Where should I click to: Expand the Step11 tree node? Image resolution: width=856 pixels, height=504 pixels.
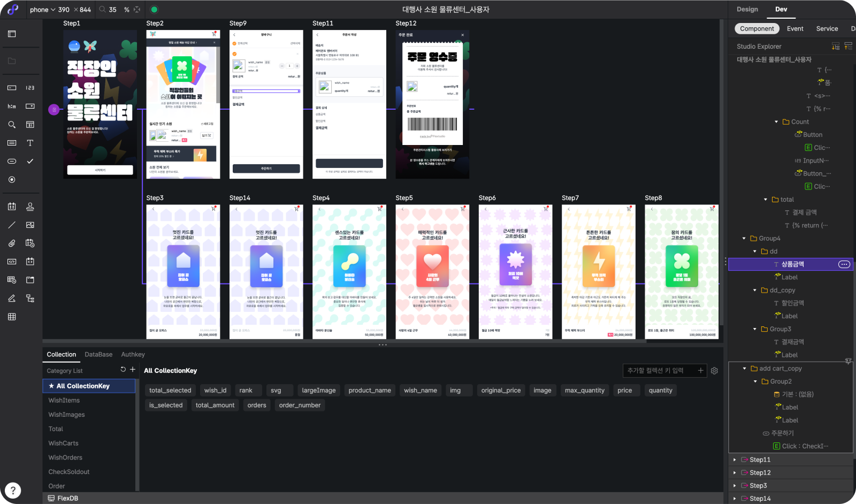[735, 460]
